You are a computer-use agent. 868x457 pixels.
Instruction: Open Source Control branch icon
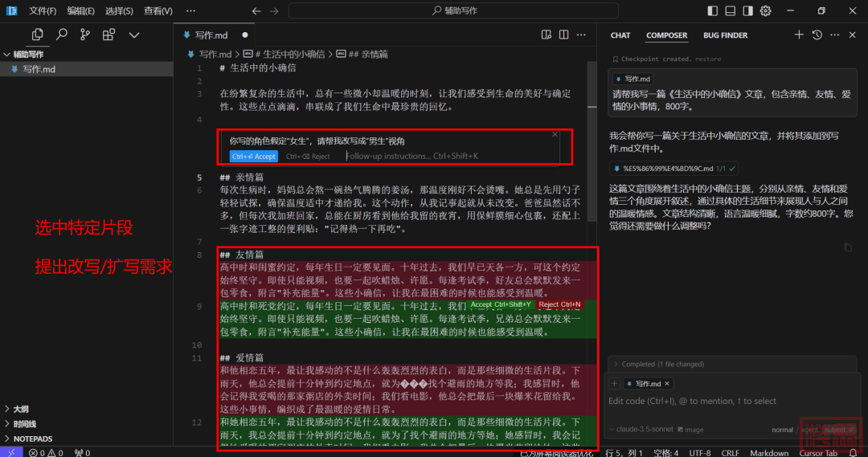pos(84,35)
